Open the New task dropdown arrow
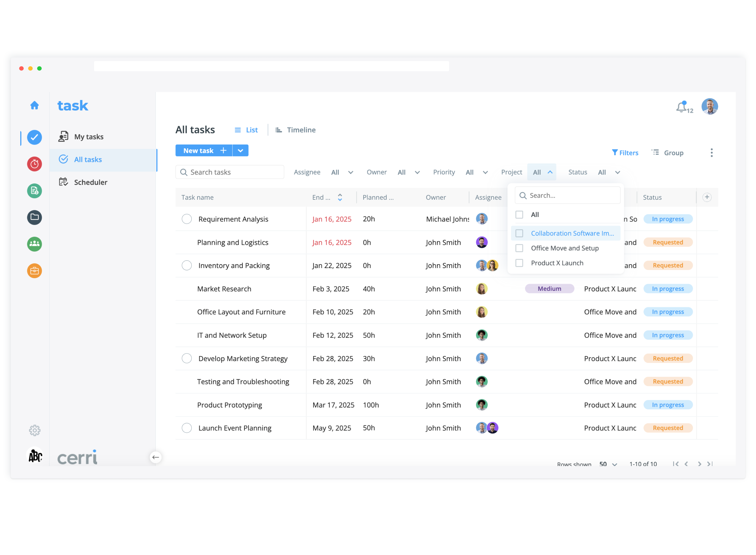 click(240, 151)
